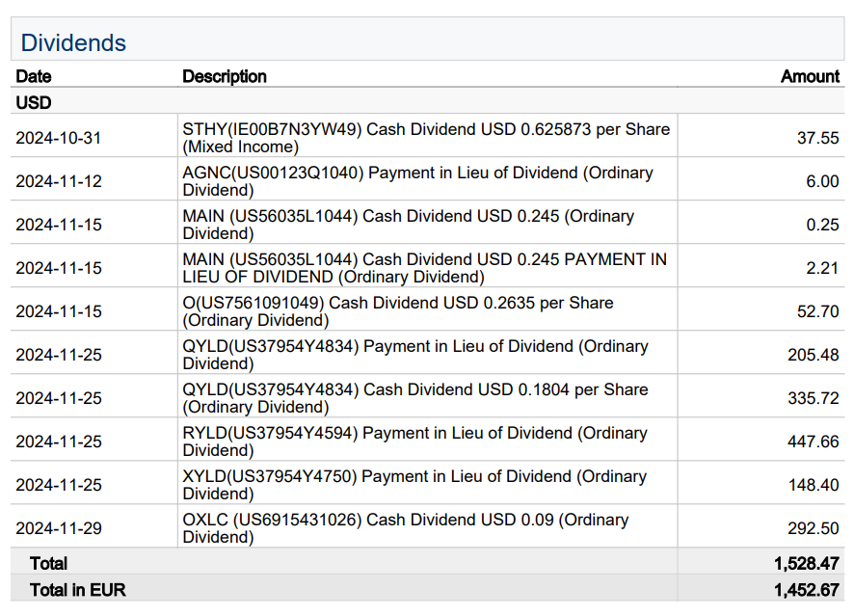Select the Date column header
The image size is (854, 616).
(34, 76)
